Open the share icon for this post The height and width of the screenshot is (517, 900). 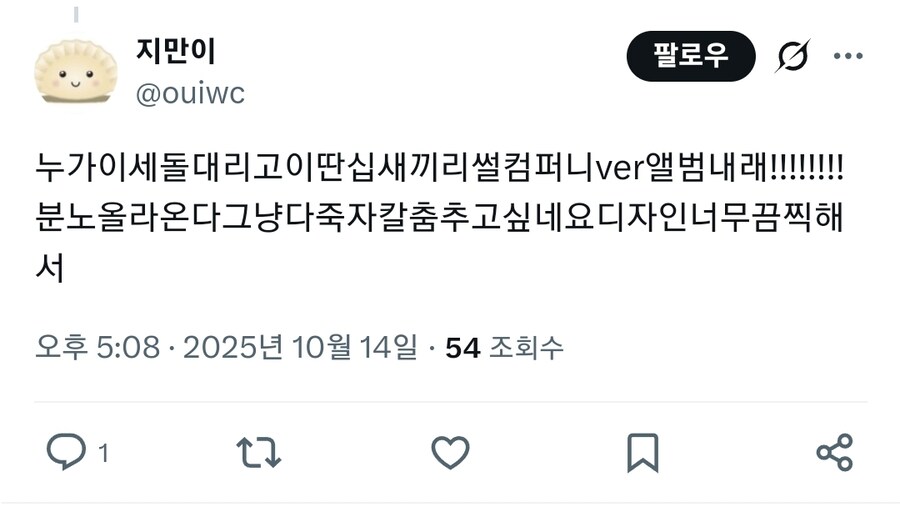(835, 453)
